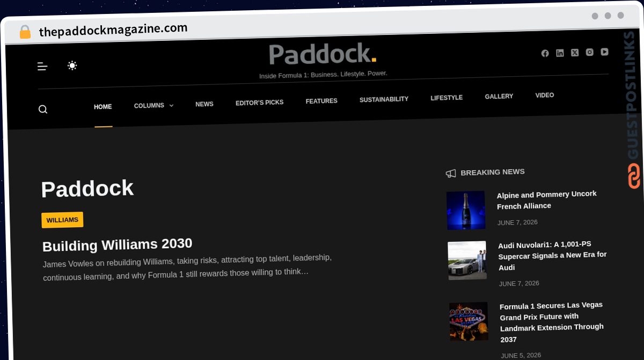Click the Inside Formula 1 tagline text
Screen dimensions: 644x360
(x=323, y=75)
